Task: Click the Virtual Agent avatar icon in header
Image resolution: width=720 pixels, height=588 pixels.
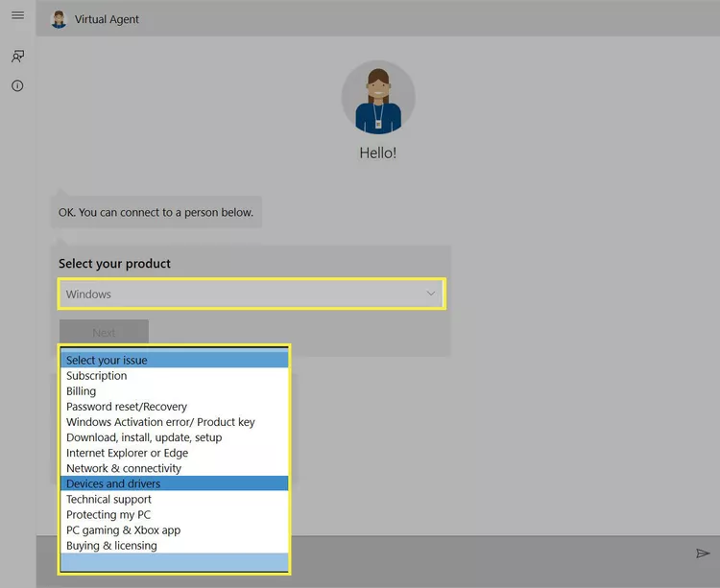Action: coord(59,19)
